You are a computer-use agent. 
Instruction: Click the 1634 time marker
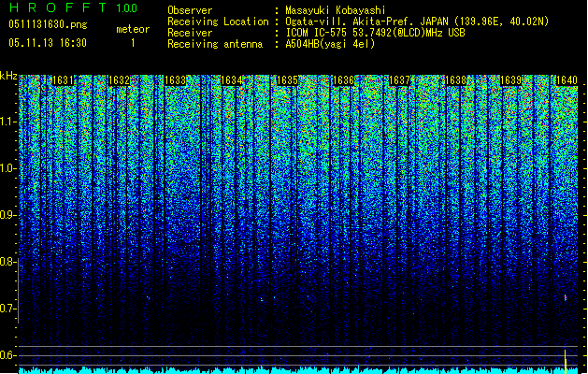pyautogui.click(x=232, y=80)
